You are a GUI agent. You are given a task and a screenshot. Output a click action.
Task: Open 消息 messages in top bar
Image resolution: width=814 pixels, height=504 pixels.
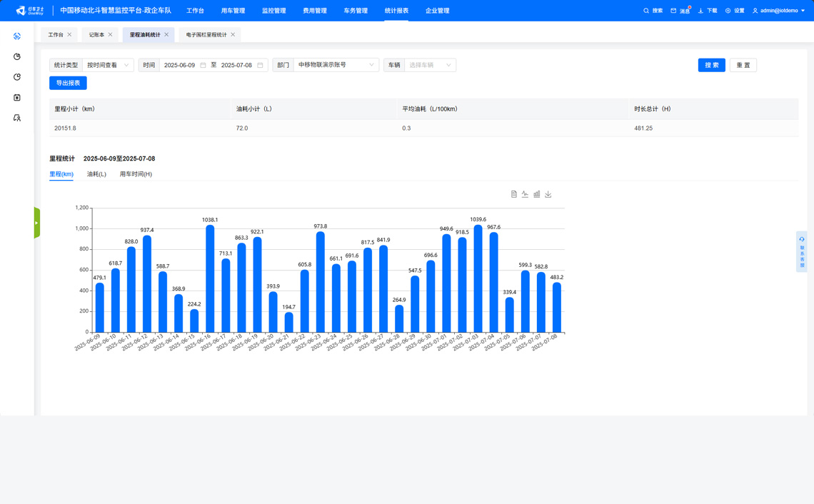pos(680,11)
